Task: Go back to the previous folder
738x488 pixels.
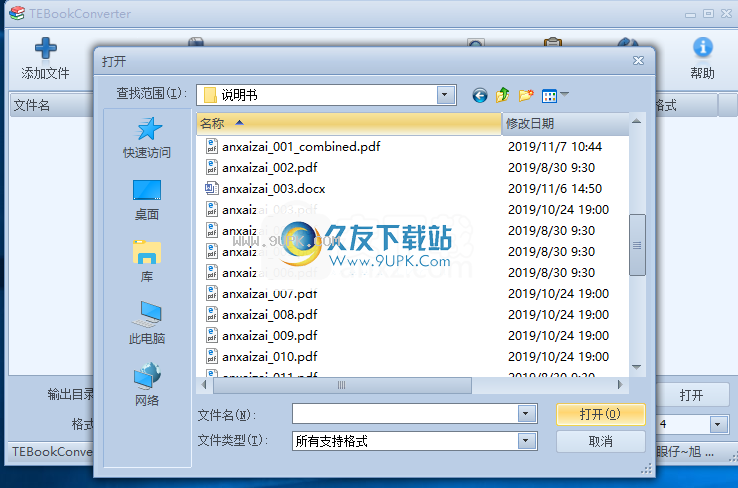Action: (x=480, y=96)
